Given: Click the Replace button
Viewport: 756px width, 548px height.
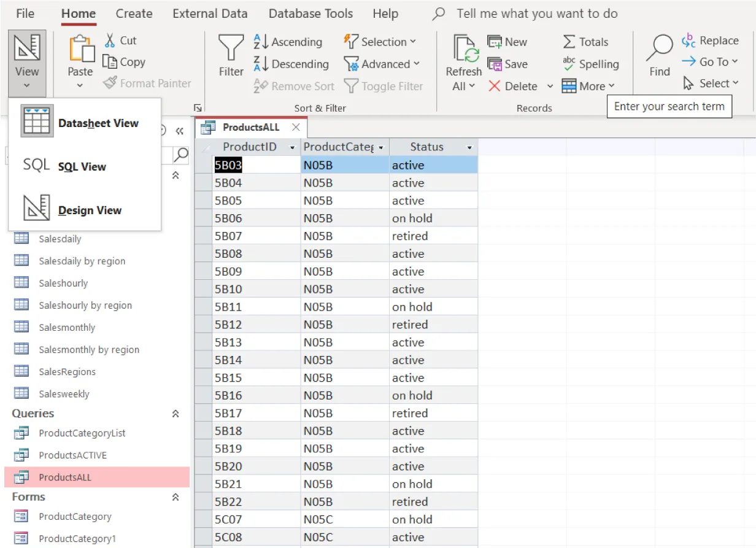Looking at the screenshot, I should [x=711, y=41].
